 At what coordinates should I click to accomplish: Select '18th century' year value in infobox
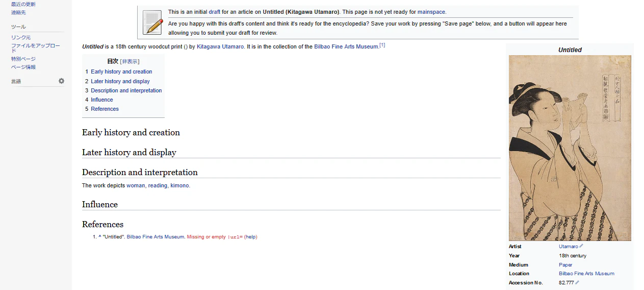pyautogui.click(x=573, y=255)
